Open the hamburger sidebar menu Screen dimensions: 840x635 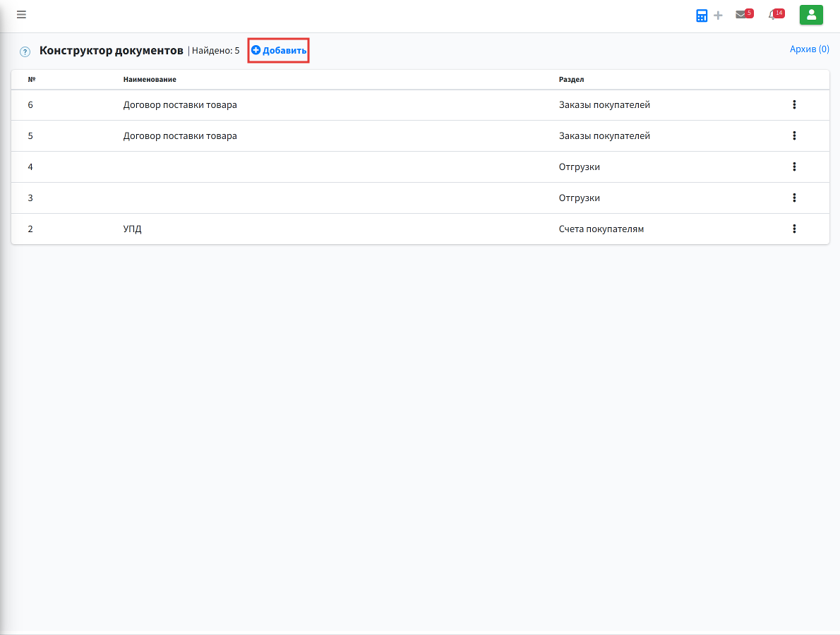tap(21, 14)
